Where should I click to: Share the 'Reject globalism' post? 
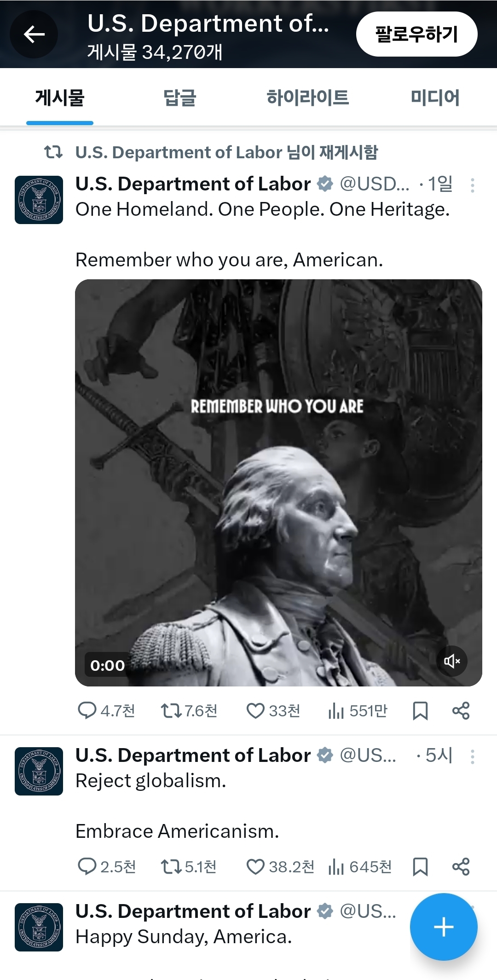coord(461,867)
